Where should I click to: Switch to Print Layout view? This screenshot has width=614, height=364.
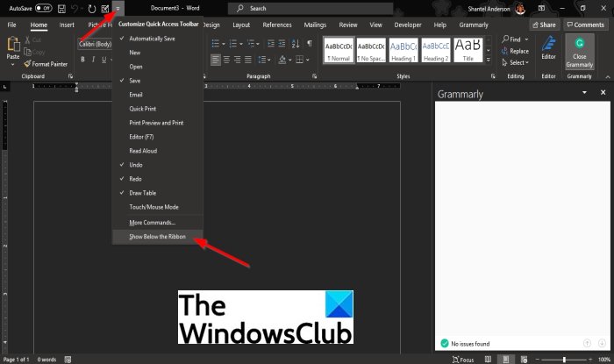[x=506, y=360]
